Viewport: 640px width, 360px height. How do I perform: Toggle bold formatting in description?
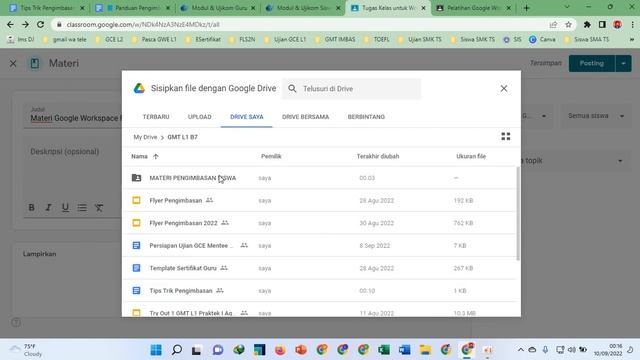point(31,207)
